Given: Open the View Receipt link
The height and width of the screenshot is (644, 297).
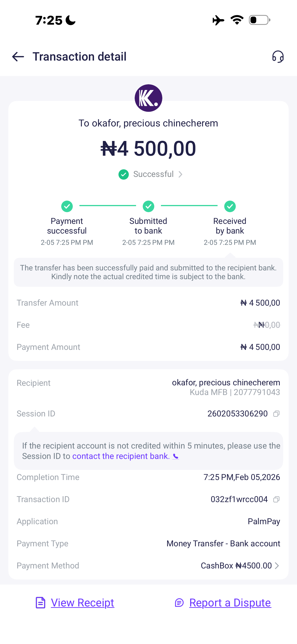Looking at the screenshot, I should pos(82,603).
